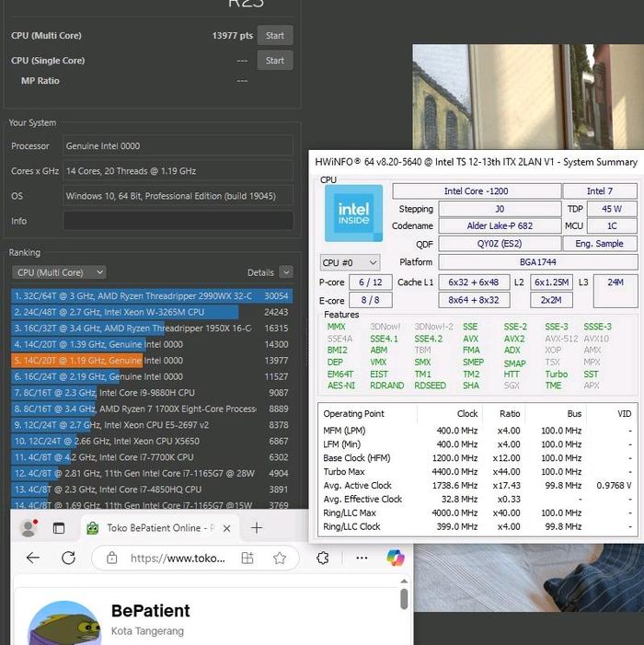Bookmark page with the star icon
Image resolution: width=644 pixels, height=645 pixels.
tap(278, 559)
